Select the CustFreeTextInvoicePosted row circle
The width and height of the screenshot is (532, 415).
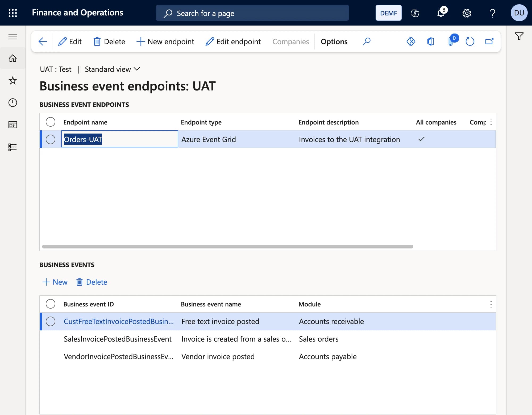click(51, 321)
